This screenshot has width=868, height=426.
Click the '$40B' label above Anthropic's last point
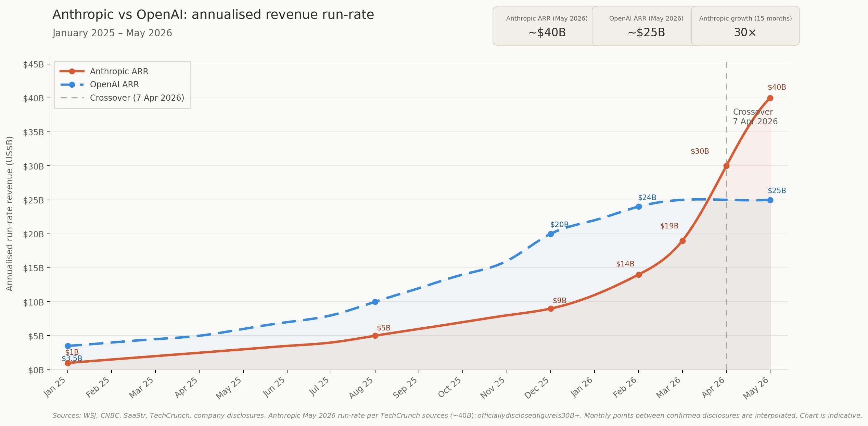777,87
